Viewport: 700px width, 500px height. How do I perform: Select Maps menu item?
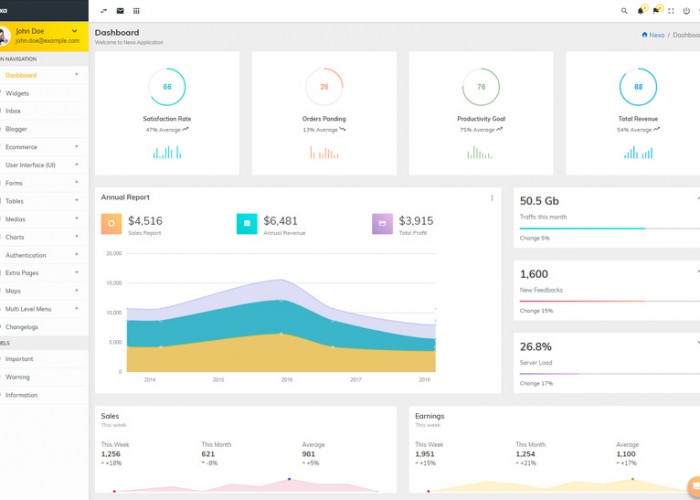13,291
